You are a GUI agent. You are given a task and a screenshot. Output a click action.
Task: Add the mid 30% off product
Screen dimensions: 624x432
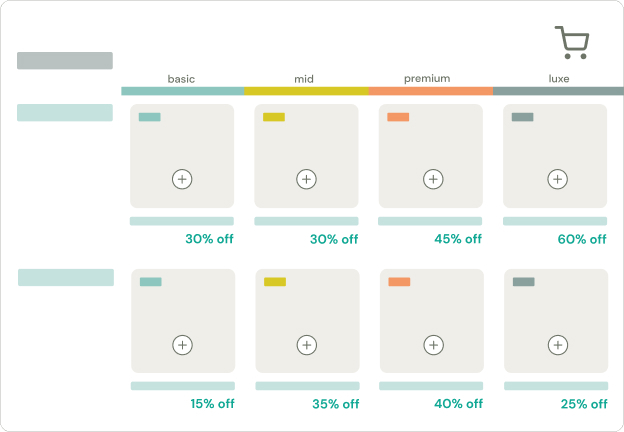(x=306, y=179)
